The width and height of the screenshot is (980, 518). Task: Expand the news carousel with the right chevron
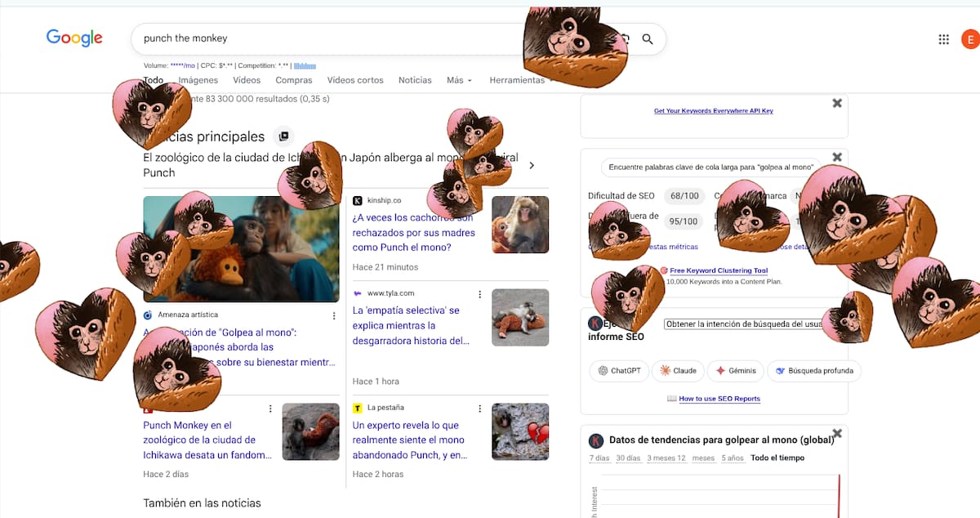(532, 165)
